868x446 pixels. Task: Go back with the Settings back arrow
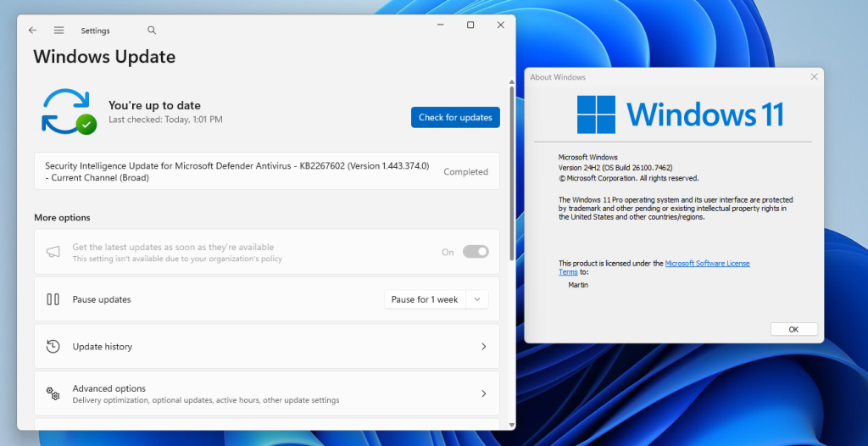[x=32, y=31]
